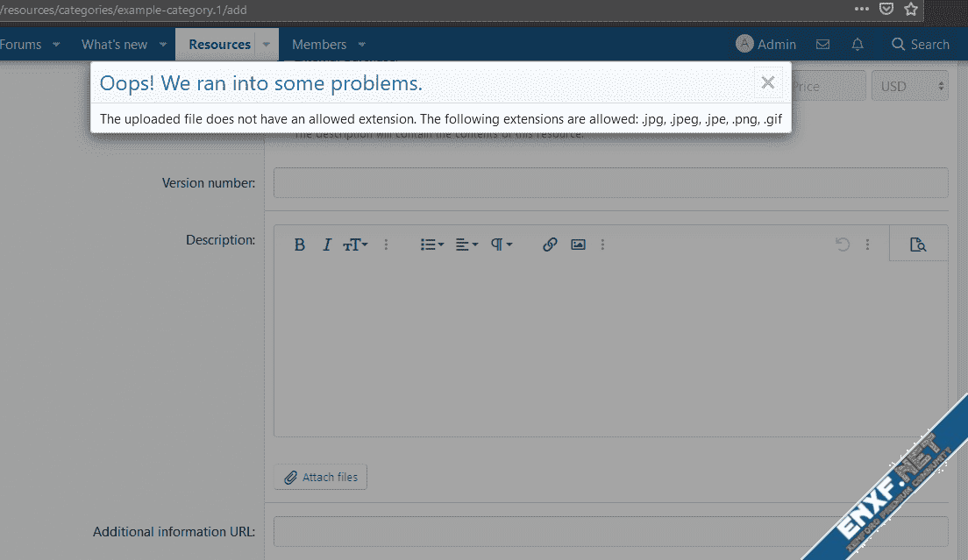
Task: Toggle bold formatting in the editor
Action: click(299, 245)
